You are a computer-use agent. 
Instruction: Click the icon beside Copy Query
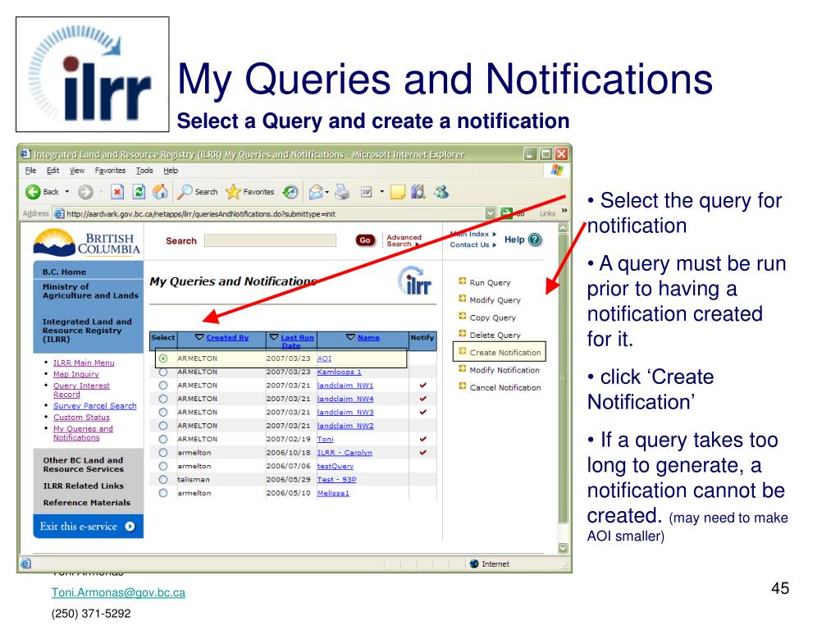(x=463, y=316)
